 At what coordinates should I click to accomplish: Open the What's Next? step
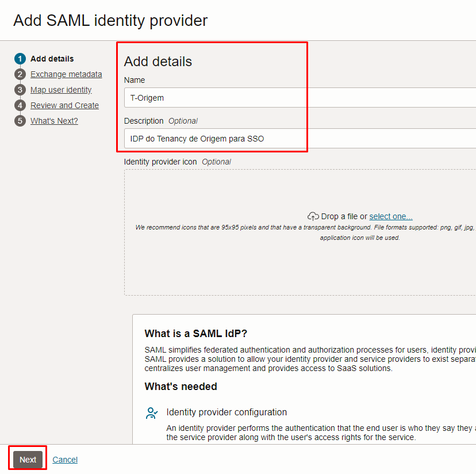pos(54,121)
